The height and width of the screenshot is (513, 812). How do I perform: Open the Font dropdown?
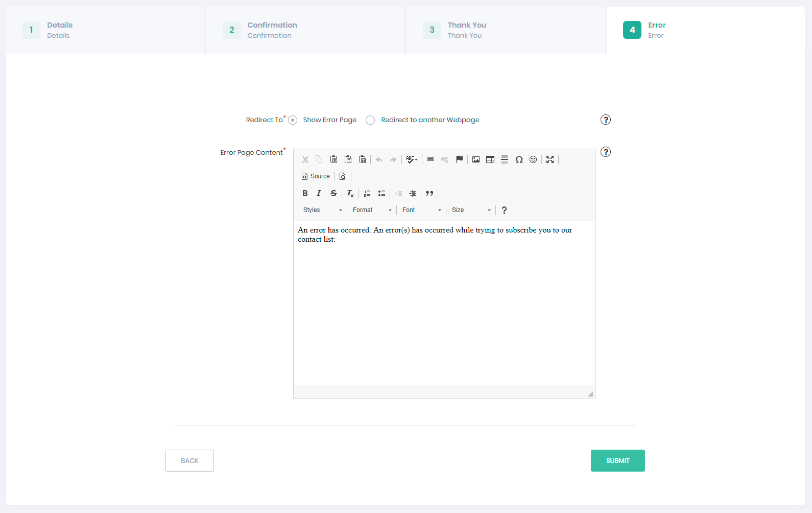(x=421, y=210)
